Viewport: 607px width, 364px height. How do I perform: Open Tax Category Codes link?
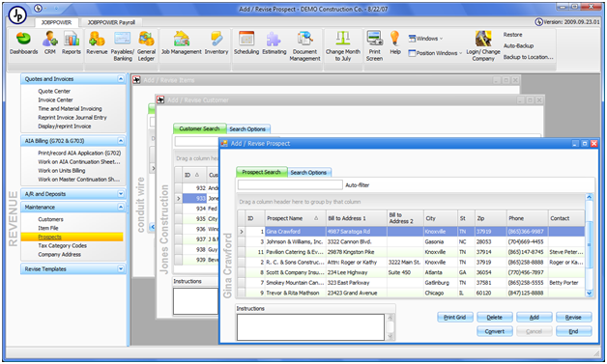coord(62,245)
